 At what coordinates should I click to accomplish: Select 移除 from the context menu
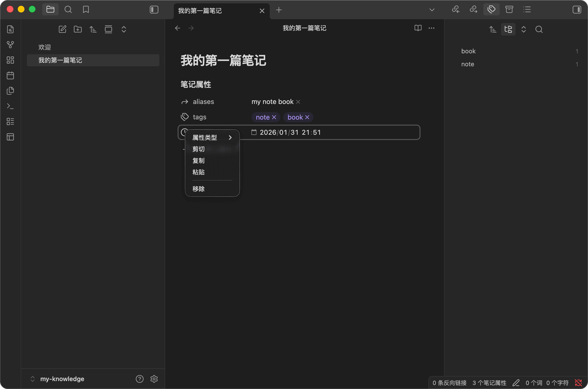198,189
